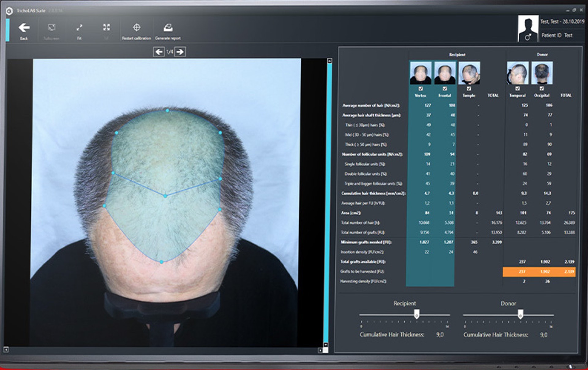This screenshot has width=588, height=370.
Task: Click the Vertex insertion density value 22
Action: point(427,252)
